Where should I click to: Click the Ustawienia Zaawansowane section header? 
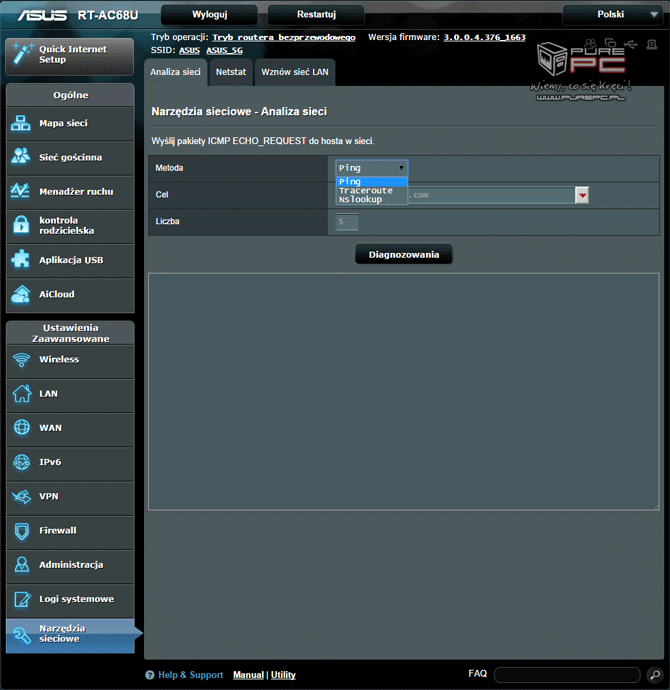pyautogui.click(x=70, y=333)
